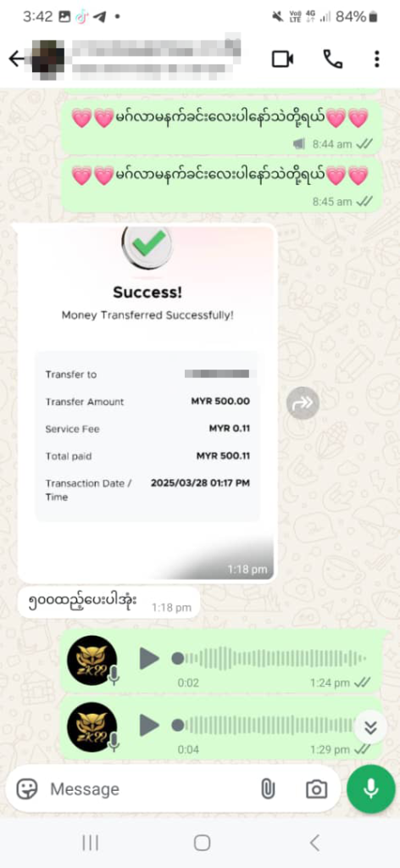This screenshot has width=400, height=868.
Task: Open Android recent apps button
Action: 90,843
